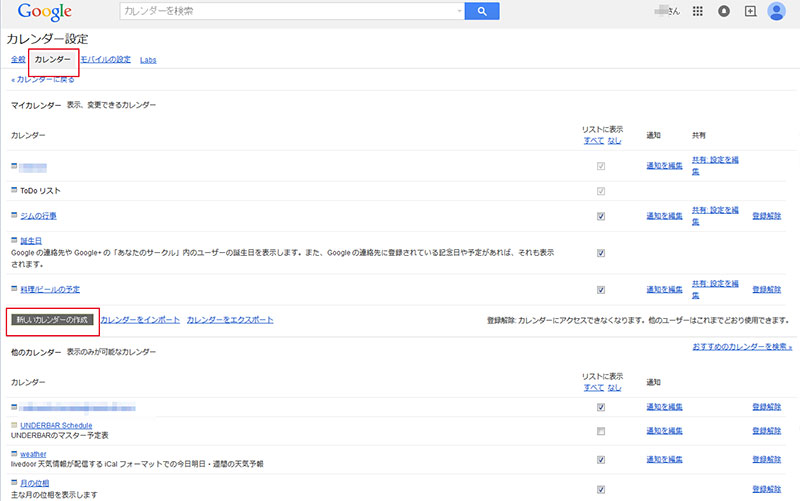Toggle list display checkbox for 料理/ビールの予定
This screenshot has width=800, height=501.
click(601, 290)
